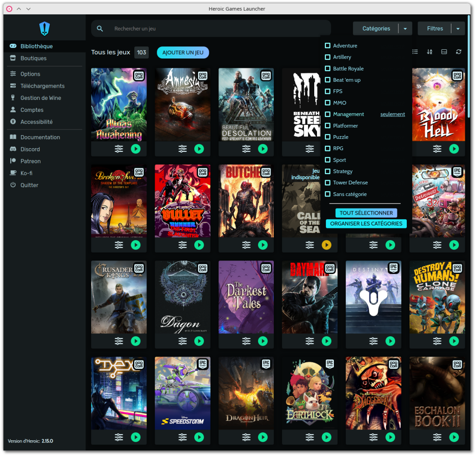
Task: Click yellow play button for Call of the Sea
Action: pos(327,245)
